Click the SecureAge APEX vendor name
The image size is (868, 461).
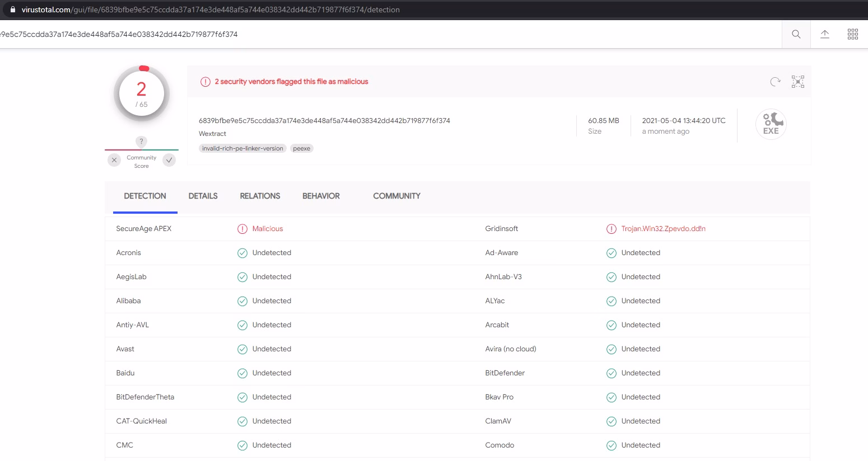[144, 229]
